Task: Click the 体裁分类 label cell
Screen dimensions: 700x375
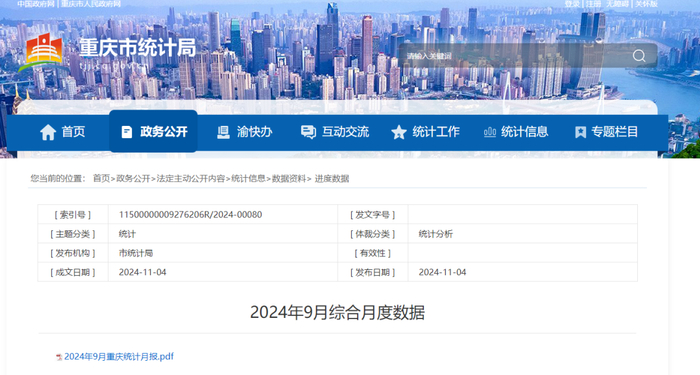Action: coord(373,234)
